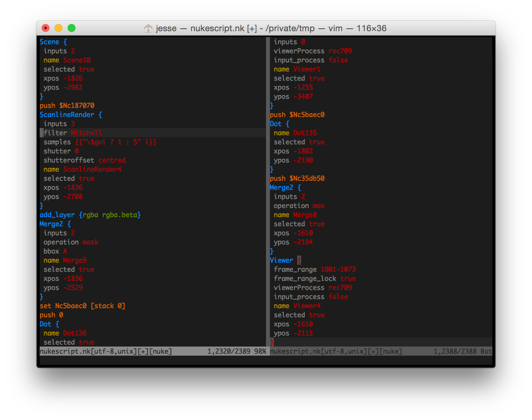Toggle selected true under Merge8
The image size is (532, 420).
click(x=317, y=224)
